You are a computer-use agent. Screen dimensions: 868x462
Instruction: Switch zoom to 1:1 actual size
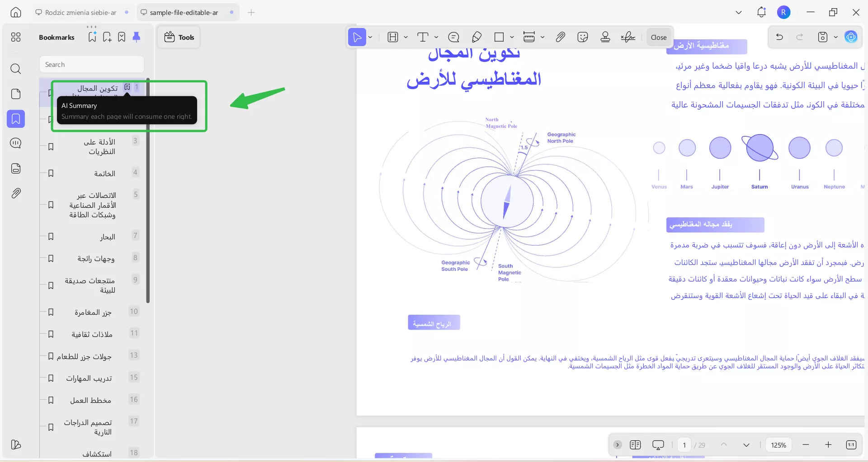851,445
